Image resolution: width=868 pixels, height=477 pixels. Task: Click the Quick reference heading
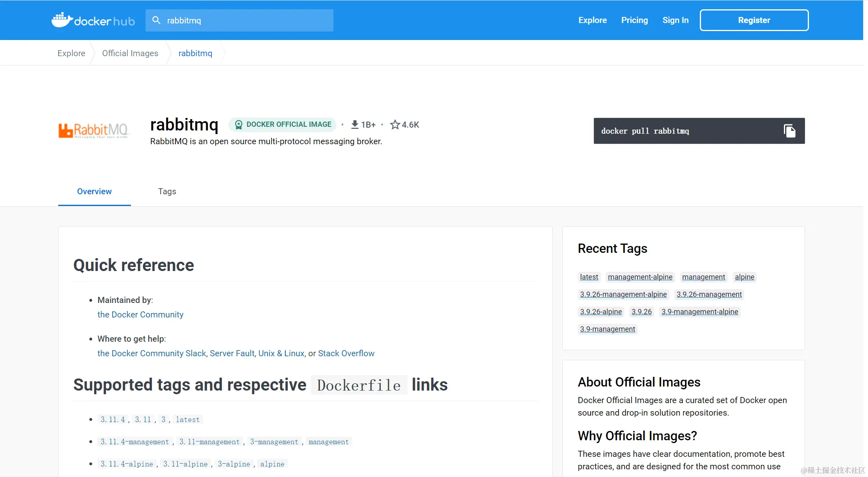[x=133, y=265]
